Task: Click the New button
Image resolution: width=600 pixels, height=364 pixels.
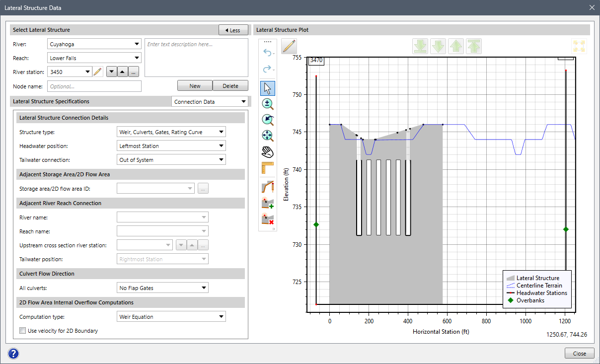Action: pos(195,86)
